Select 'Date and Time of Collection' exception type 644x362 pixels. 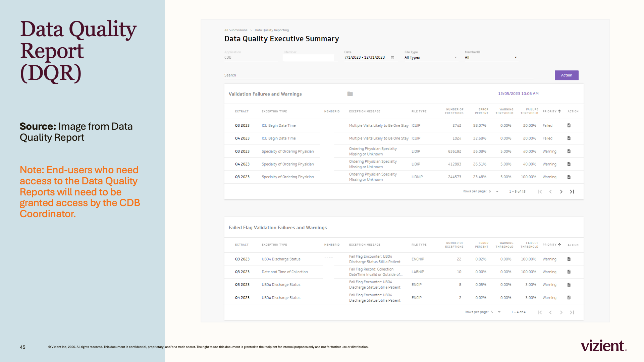[285, 272]
